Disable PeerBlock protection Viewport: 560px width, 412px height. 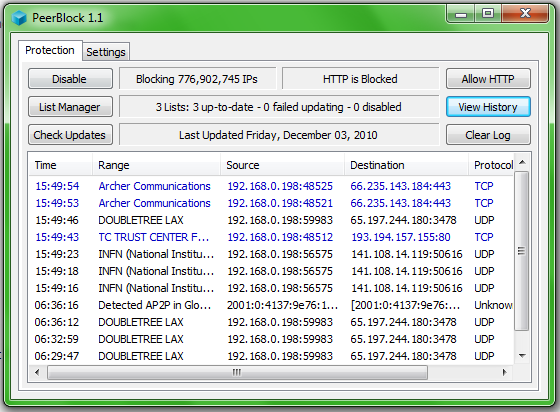70,79
